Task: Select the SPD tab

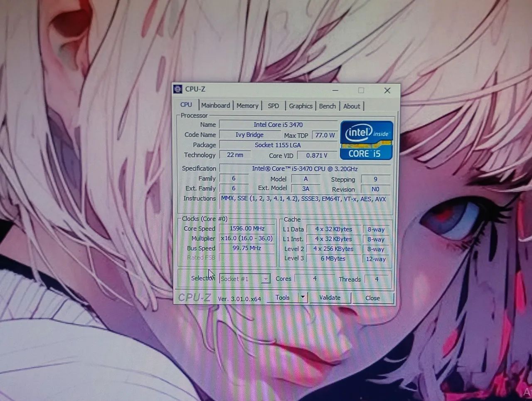Action: pyautogui.click(x=273, y=106)
